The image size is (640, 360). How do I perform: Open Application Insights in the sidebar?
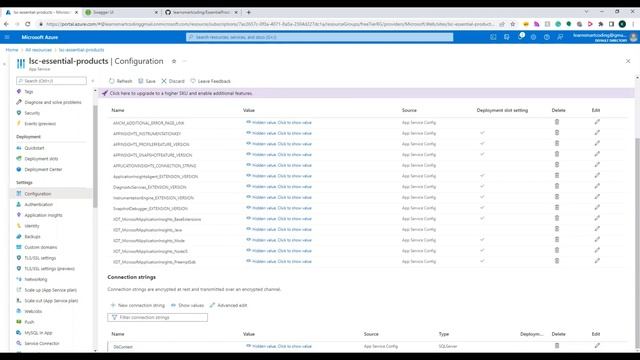(x=43, y=215)
